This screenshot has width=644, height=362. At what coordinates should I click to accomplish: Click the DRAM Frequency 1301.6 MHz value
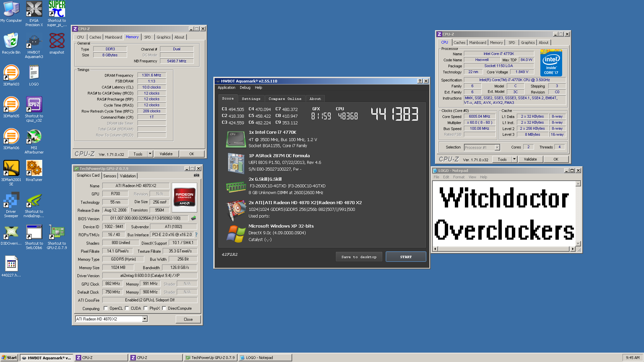tap(151, 75)
